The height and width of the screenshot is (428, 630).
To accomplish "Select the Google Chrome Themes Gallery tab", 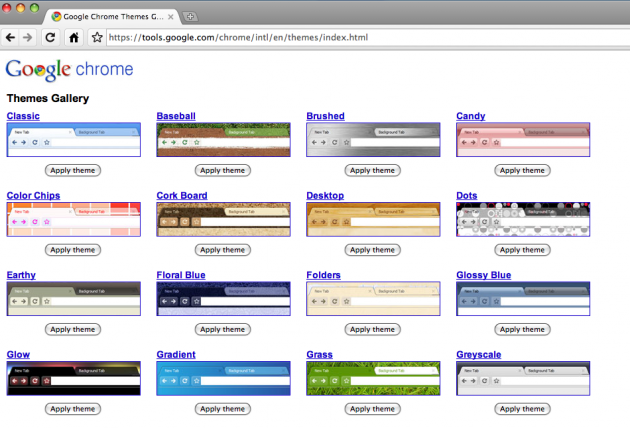I will click(x=112, y=16).
